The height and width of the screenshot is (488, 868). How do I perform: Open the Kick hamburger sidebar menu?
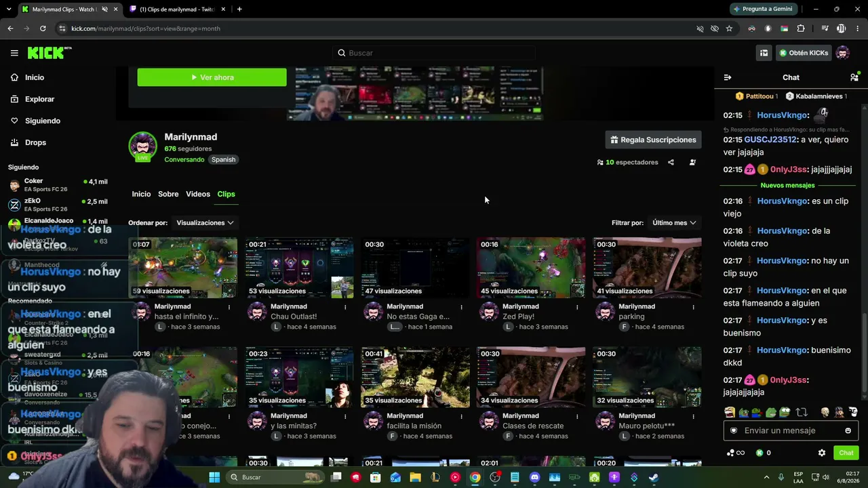[14, 53]
